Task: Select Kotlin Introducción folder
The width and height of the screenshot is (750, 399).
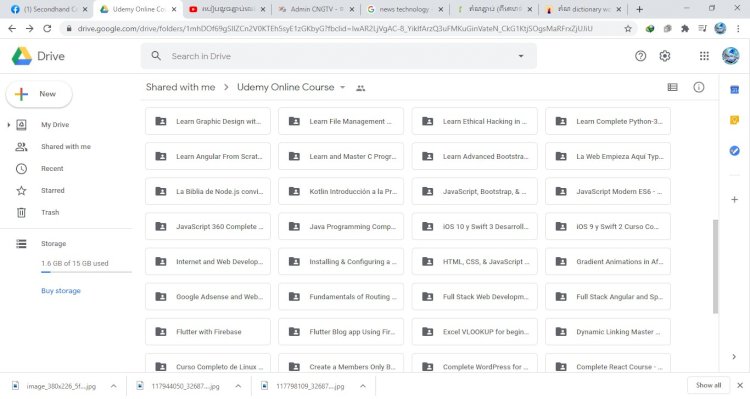Action: 341,191
